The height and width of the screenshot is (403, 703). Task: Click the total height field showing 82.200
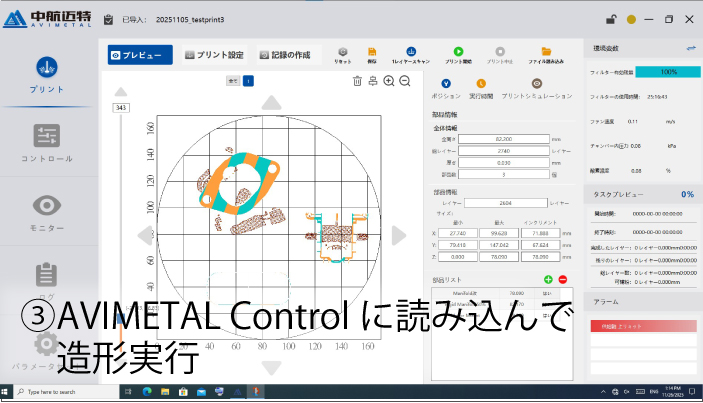(x=503, y=139)
